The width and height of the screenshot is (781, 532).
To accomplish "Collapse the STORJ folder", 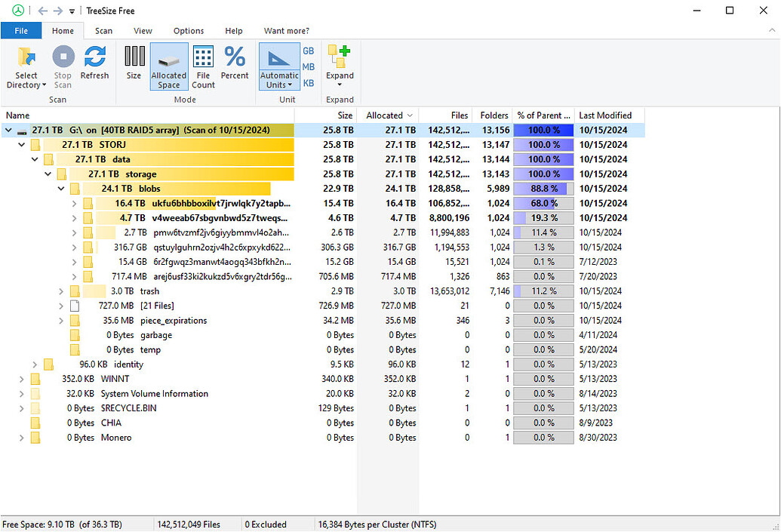I will coord(21,144).
